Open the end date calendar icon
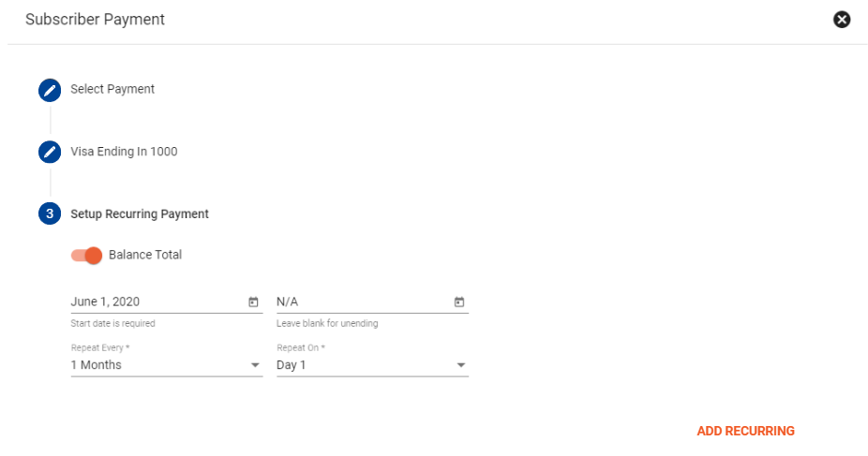 tap(459, 302)
